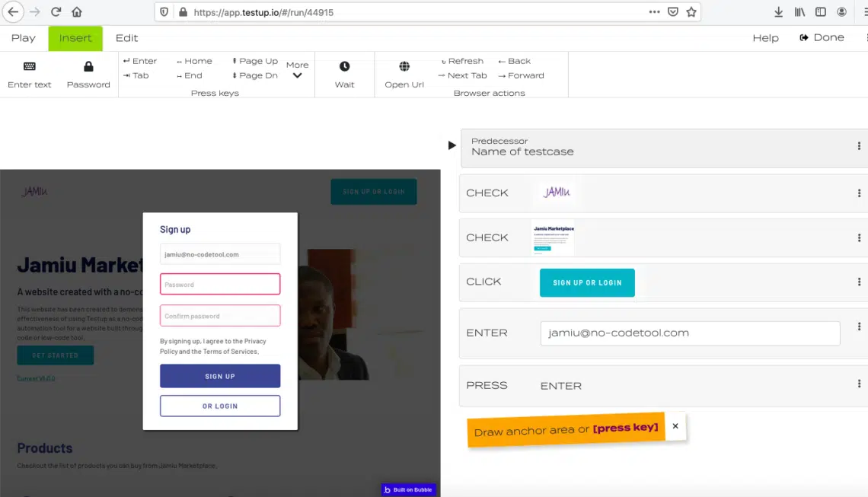The width and height of the screenshot is (868, 497).
Task: Click the Jamiu logo thumbnail in CHECK step
Action: point(556,193)
